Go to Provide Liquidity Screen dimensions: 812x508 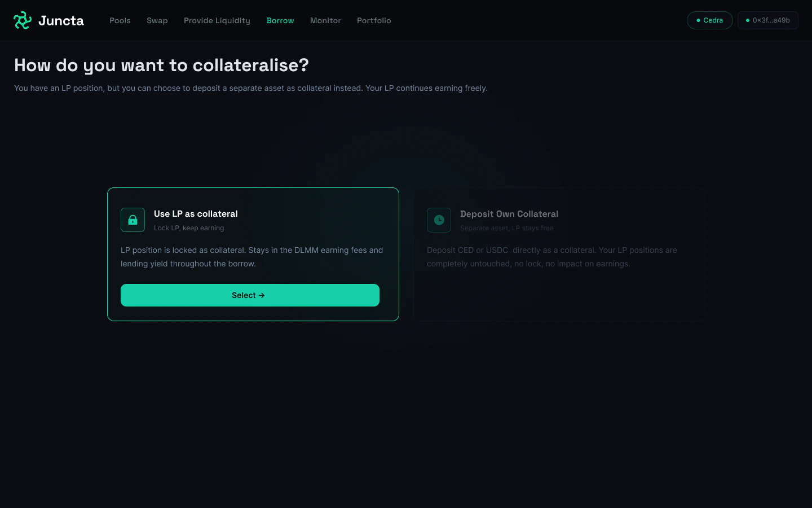217,20
